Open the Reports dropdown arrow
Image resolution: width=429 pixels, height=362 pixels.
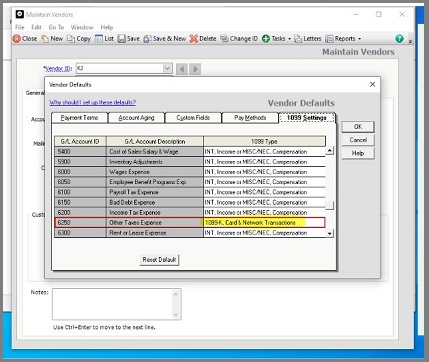(x=359, y=39)
